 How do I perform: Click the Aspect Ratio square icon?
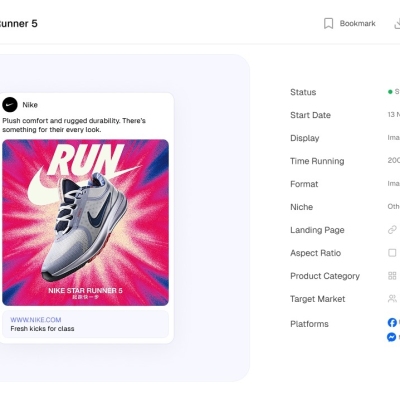tap(392, 253)
